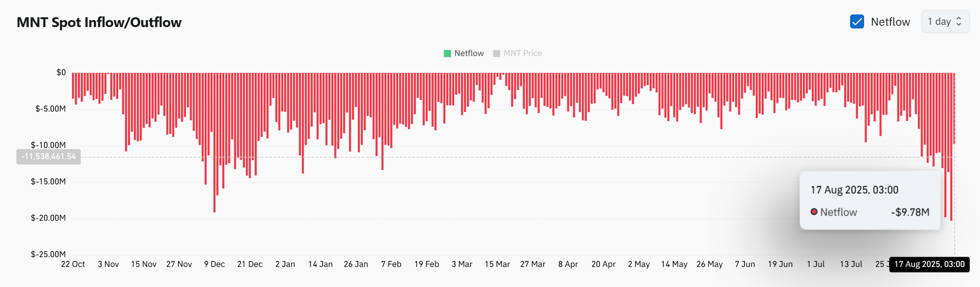Image resolution: width=980 pixels, height=287 pixels.
Task: Click the red Netflow dot in tooltip
Action: click(x=814, y=212)
